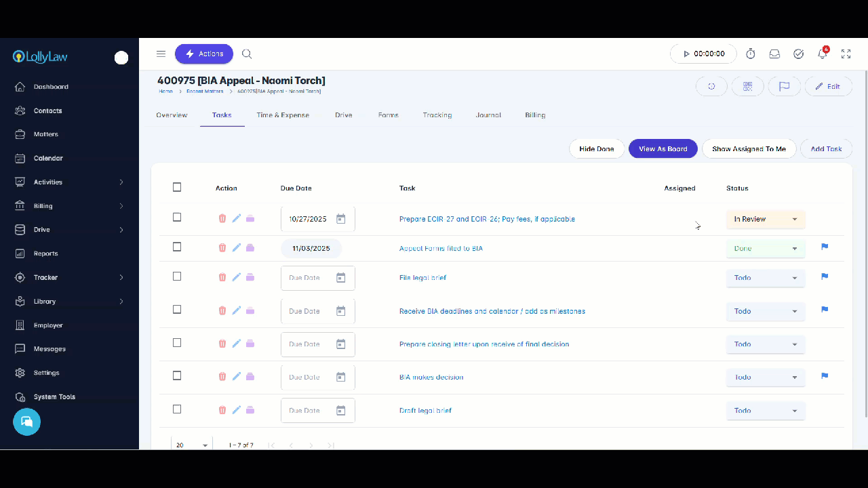Open status dropdown for 'File legal brief'

coord(766,278)
